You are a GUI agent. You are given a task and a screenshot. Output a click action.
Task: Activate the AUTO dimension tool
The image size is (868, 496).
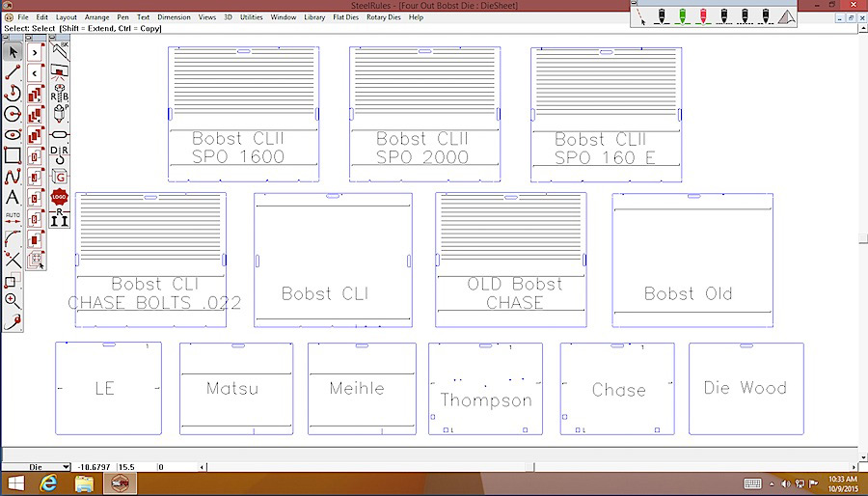click(x=13, y=218)
